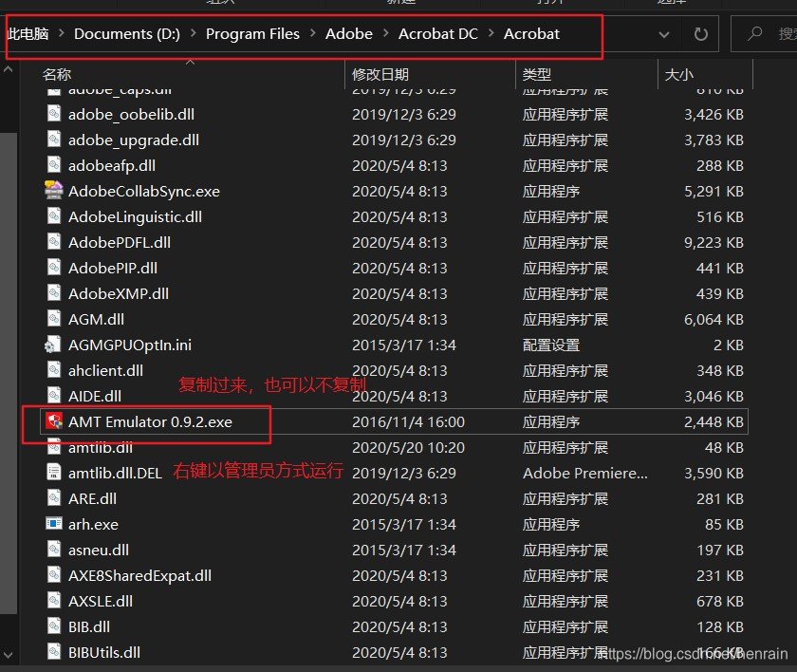Go to Program Files breadcrumb segment
Screen dimensions: 797x672
(x=252, y=33)
